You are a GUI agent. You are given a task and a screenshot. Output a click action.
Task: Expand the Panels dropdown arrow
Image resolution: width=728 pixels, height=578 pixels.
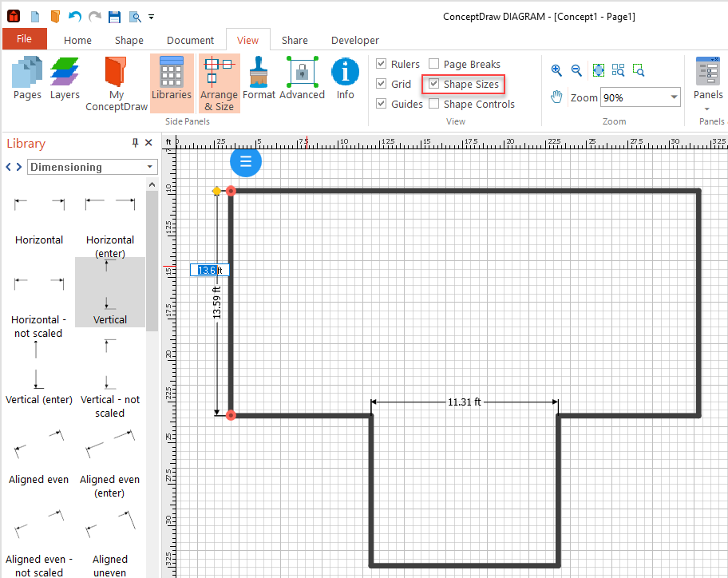707,109
